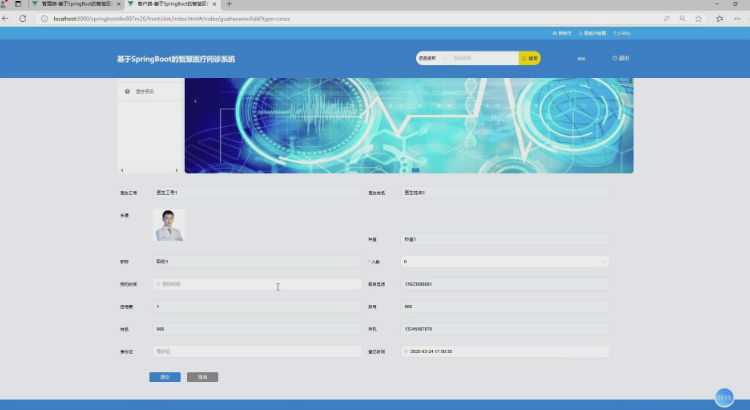This screenshot has height=410, width=750.
Task: Click the doctor avatar thumbnail
Action: click(x=169, y=224)
